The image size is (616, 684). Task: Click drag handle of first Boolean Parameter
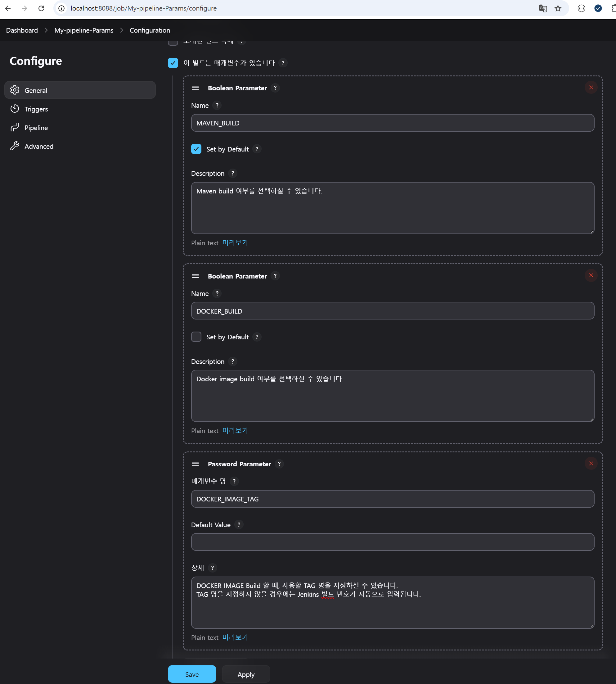coord(195,88)
